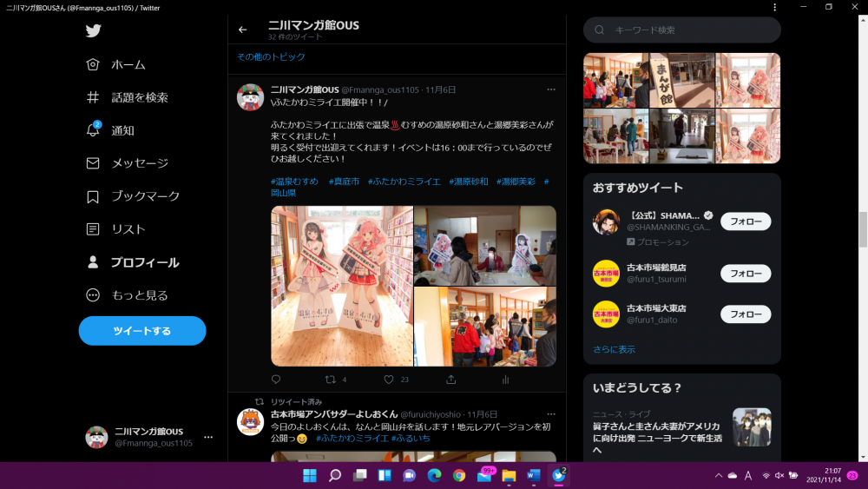Open Mail app with 99+ badge
This screenshot has height=489, width=868.
[x=485, y=474]
